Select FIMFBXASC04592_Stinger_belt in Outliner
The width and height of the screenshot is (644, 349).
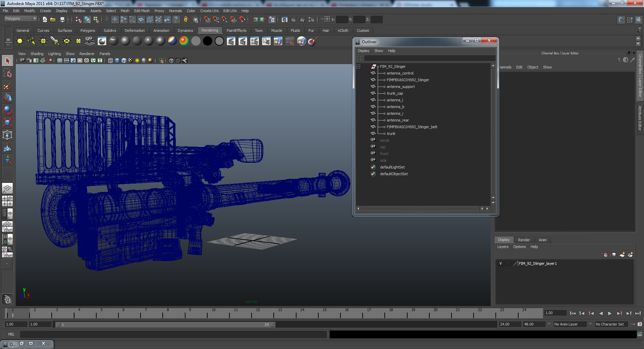pyautogui.click(x=412, y=127)
